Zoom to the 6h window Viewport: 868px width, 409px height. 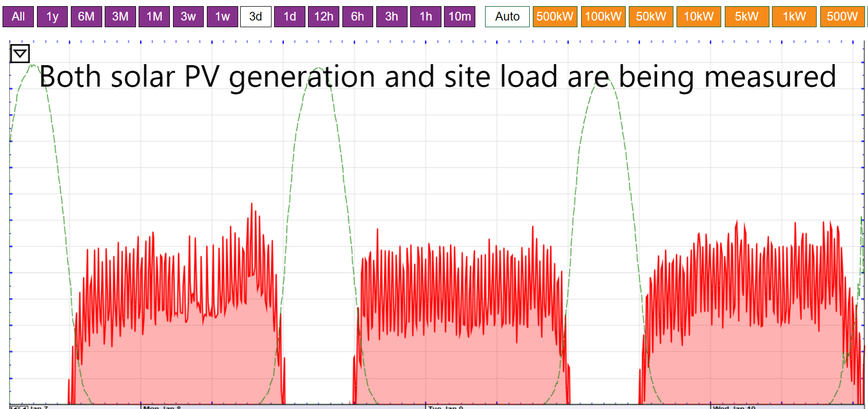coord(358,16)
